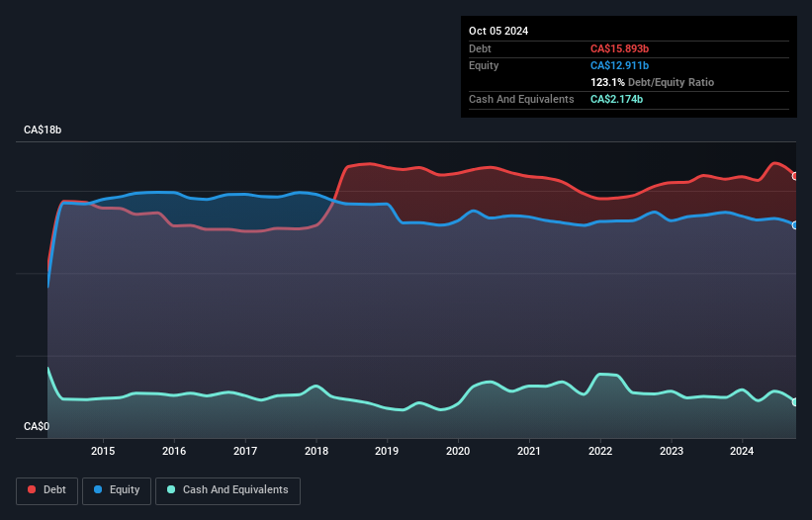Viewport: 812px width, 520px height.
Task: Click the Debt label in tooltip
Action: pyautogui.click(x=480, y=48)
